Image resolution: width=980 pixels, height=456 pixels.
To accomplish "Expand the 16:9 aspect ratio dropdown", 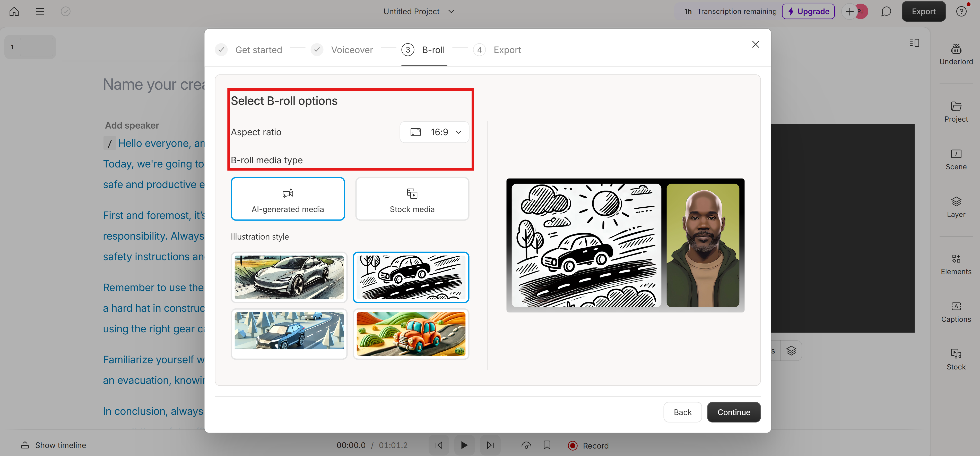I will (x=435, y=132).
